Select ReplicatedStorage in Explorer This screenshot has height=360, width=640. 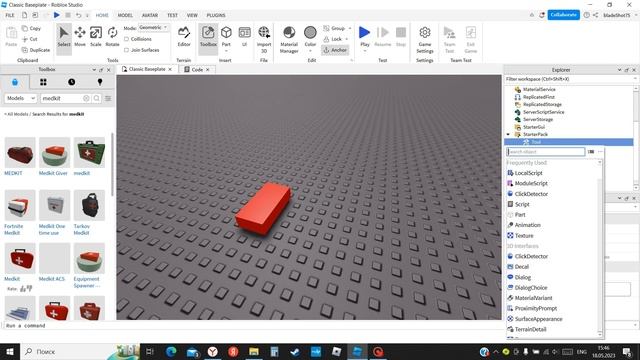pos(542,104)
